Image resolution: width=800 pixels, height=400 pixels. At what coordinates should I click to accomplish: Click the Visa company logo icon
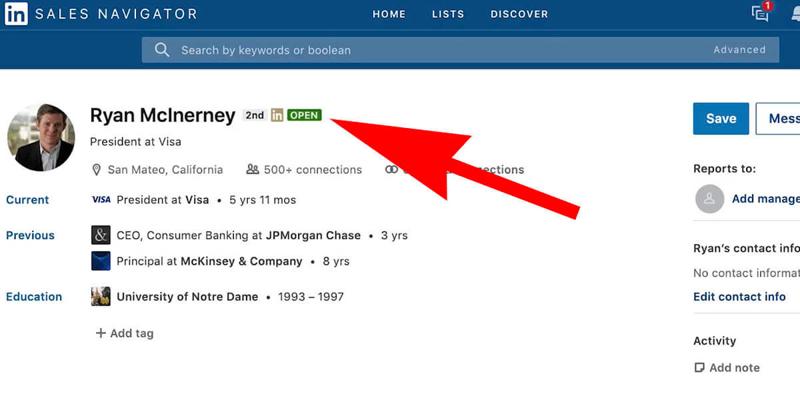click(101, 200)
